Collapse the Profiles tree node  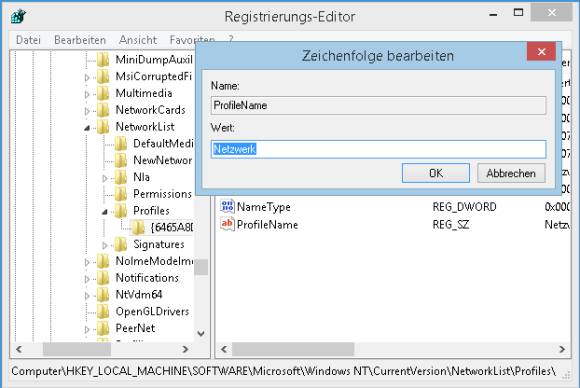105,212
